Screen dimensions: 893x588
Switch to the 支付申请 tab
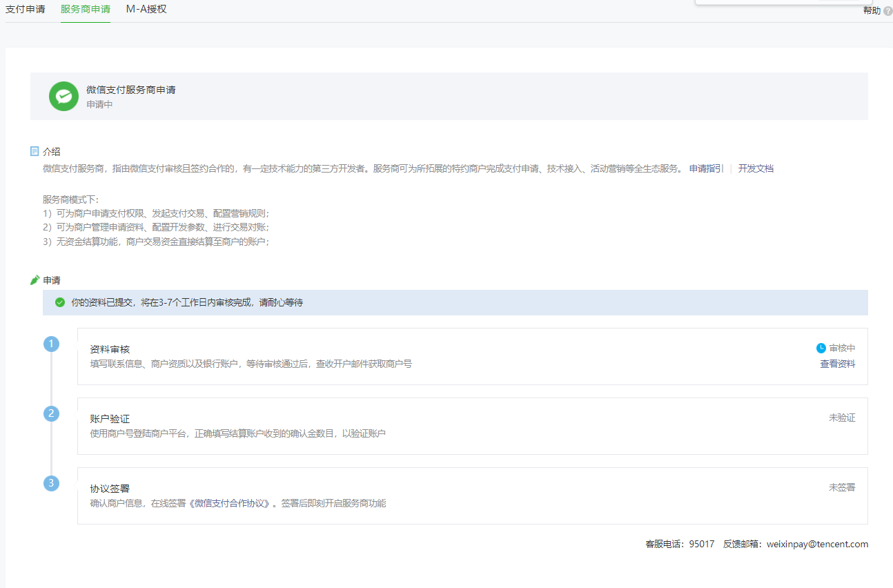[x=25, y=10]
